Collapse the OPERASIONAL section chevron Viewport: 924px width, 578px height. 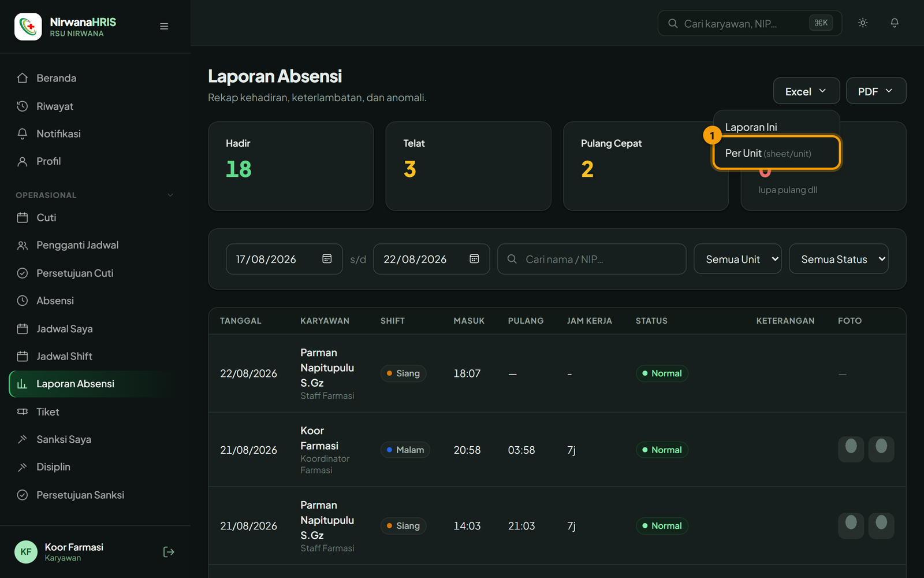(170, 195)
